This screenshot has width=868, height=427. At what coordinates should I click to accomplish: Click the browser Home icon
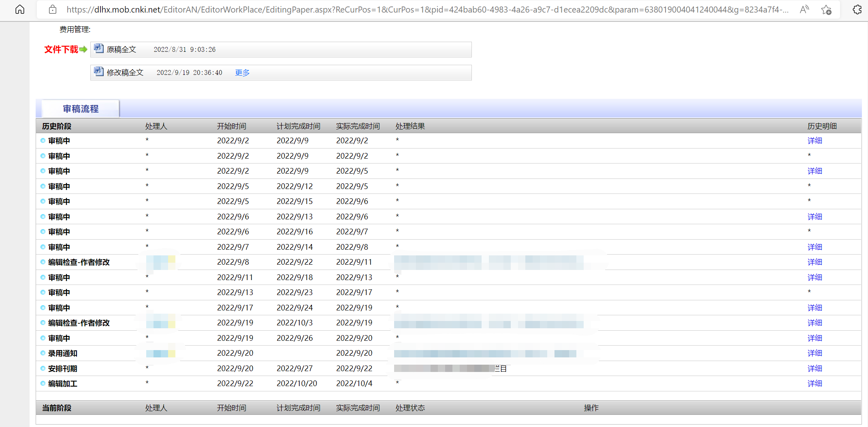[20, 10]
